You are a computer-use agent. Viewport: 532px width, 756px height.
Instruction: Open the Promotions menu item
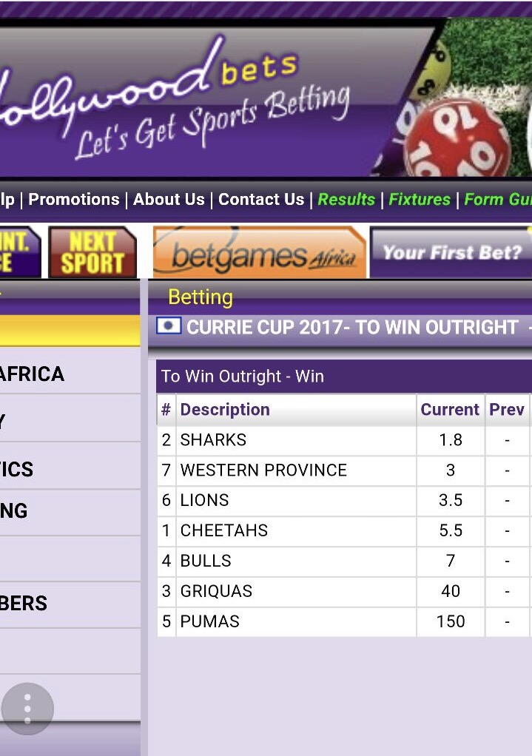(x=73, y=199)
